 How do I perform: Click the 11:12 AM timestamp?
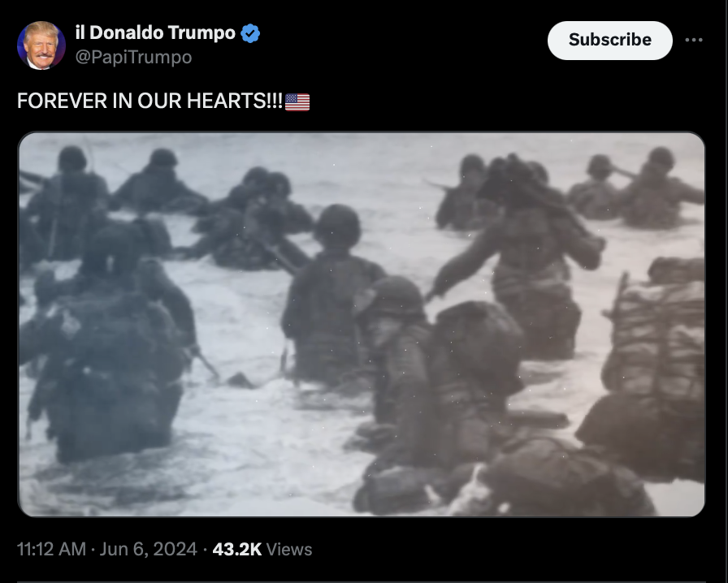51,549
